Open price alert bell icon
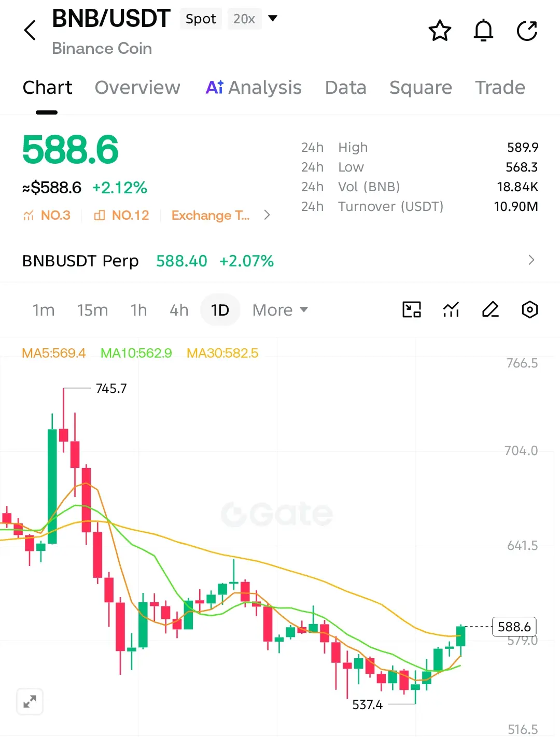The height and width of the screenshot is (737, 560). click(x=483, y=31)
